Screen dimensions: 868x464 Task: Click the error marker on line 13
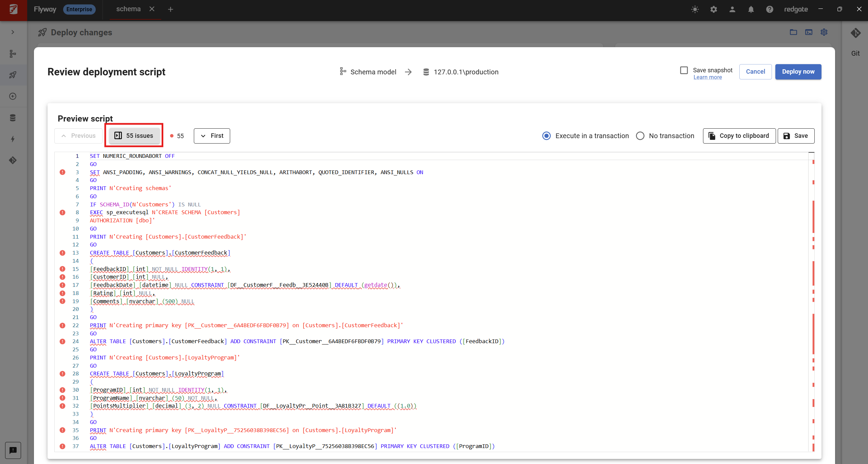(62, 253)
